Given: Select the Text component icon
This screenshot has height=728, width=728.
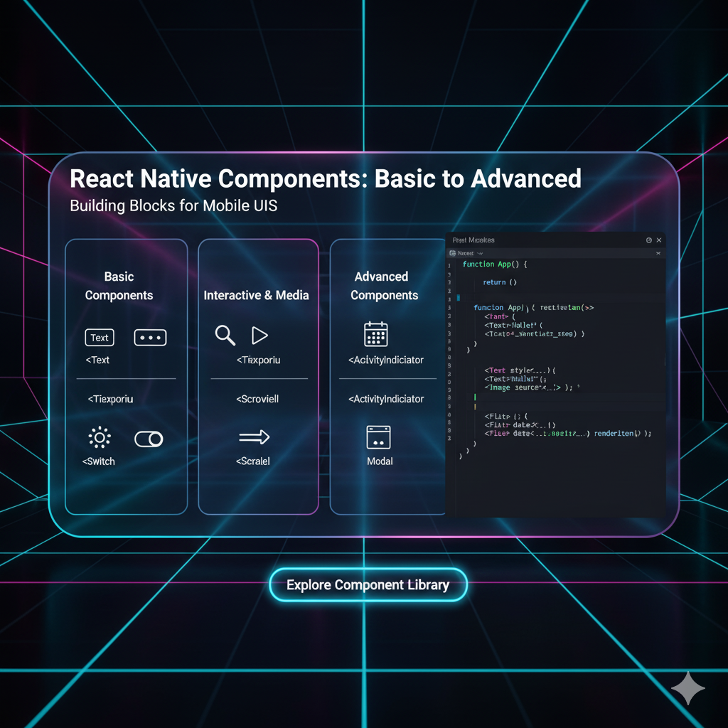Looking at the screenshot, I should coord(99,337).
